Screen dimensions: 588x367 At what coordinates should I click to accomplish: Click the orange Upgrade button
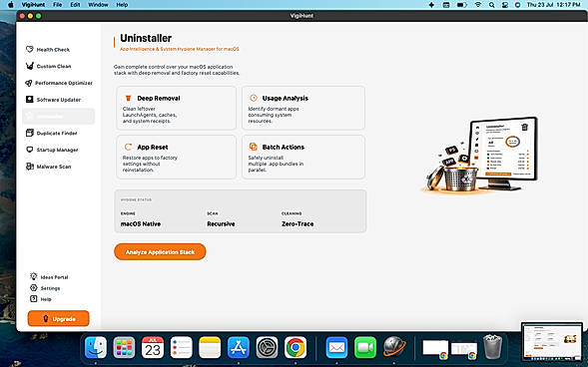click(59, 319)
